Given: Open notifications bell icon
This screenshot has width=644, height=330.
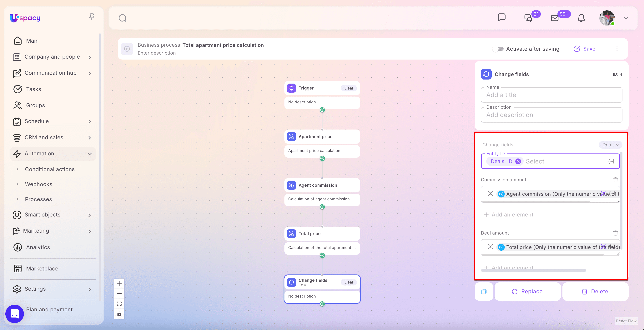Looking at the screenshot, I should pyautogui.click(x=581, y=18).
